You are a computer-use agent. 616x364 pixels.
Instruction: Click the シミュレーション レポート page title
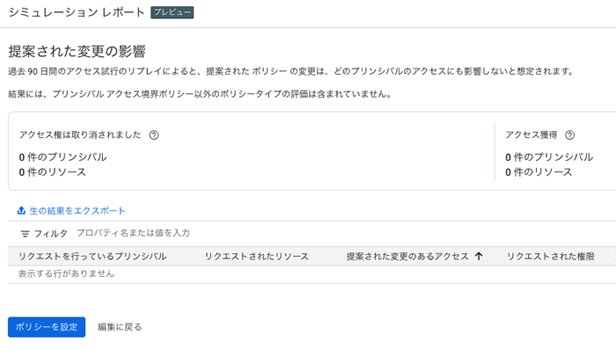point(77,13)
